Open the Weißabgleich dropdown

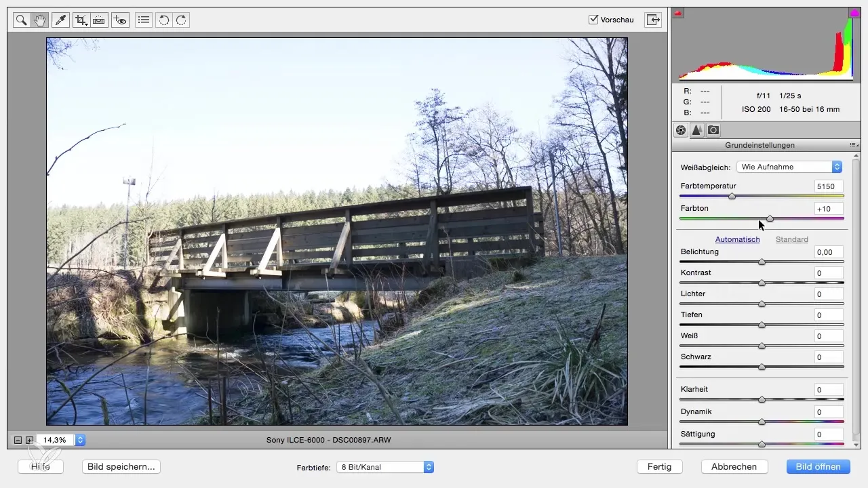point(789,167)
